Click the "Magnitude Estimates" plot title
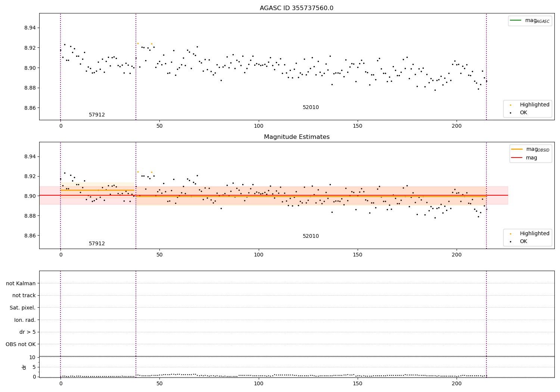 tap(296, 137)
